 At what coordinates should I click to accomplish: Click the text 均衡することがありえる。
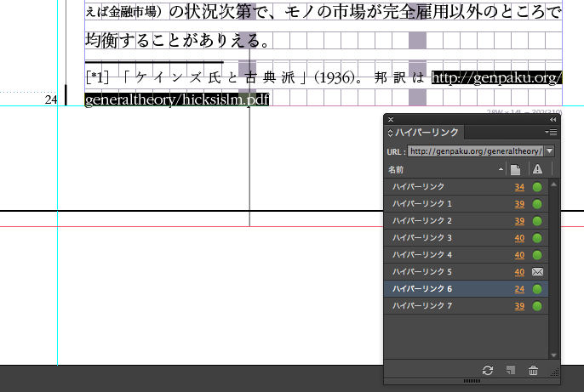[177, 40]
